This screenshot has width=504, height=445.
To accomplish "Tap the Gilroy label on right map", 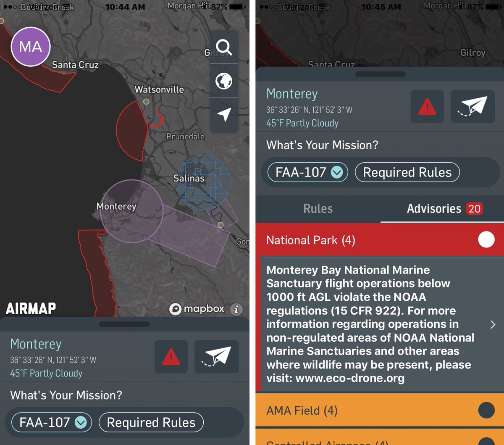I will coord(473,53).
